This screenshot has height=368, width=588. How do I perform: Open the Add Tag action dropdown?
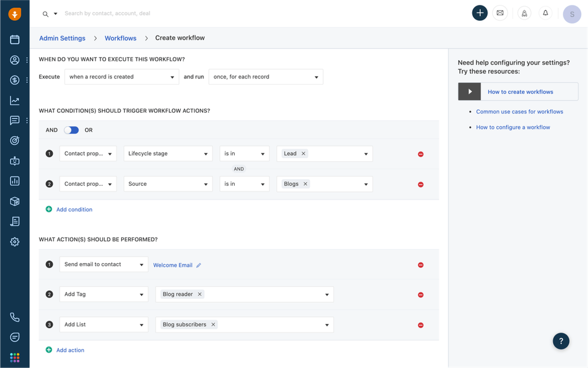click(104, 294)
